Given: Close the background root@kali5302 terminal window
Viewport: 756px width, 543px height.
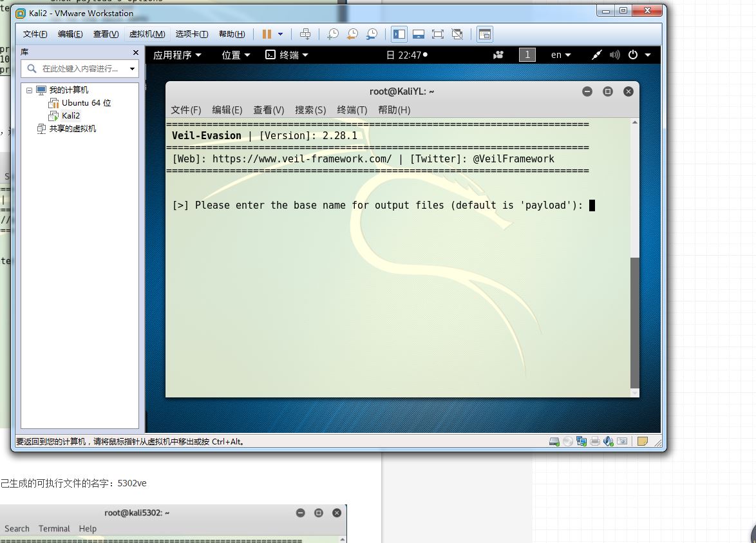Looking at the screenshot, I should click(x=337, y=513).
